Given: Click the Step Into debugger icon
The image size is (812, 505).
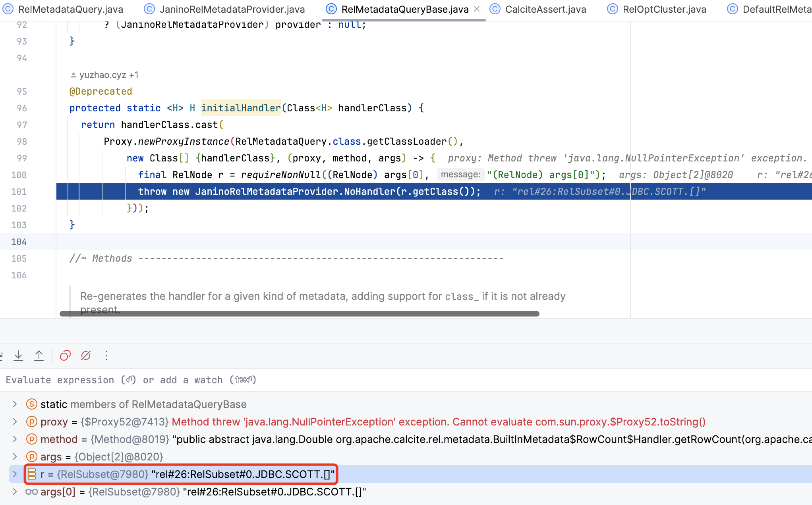Looking at the screenshot, I should pos(18,355).
